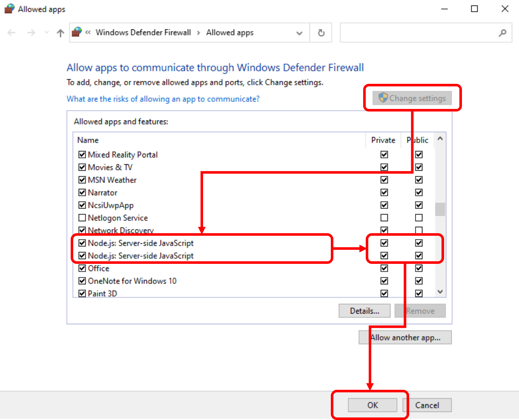519x420 pixels.
Task: Click the Private column header
Action: [383, 140]
